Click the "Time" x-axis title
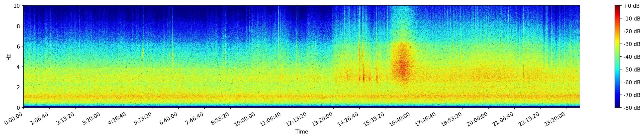The width and height of the screenshot is (644, 138). (x=301, y=132)
